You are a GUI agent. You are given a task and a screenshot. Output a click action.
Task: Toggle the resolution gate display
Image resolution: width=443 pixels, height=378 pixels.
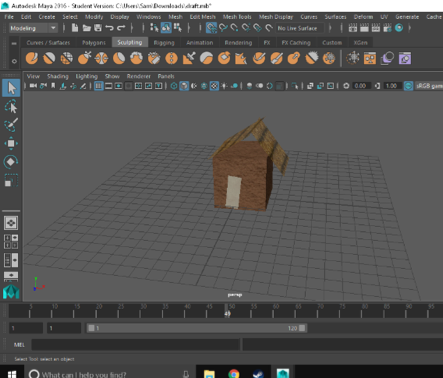(x=119, y=86)
